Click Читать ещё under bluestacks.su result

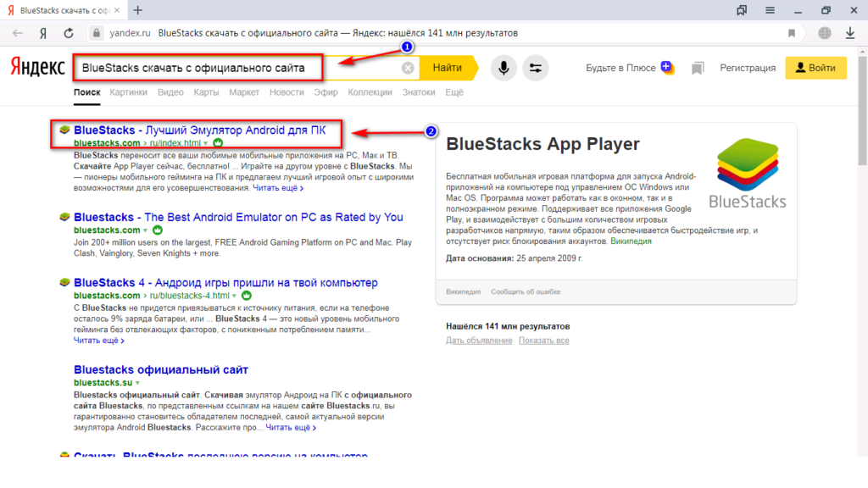(291, 428)
